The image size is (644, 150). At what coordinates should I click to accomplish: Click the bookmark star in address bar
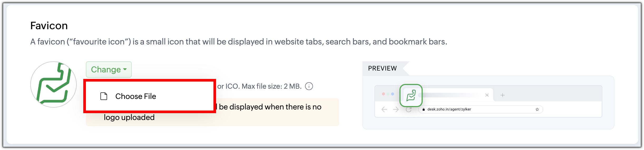click(x=537, y=109)
